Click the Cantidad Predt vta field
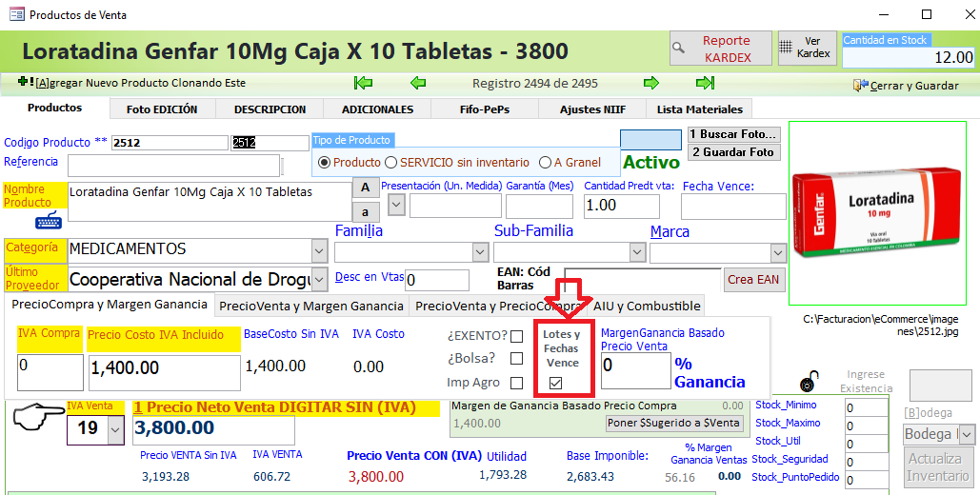The image size is (980, 495). [x=621, y=207]
